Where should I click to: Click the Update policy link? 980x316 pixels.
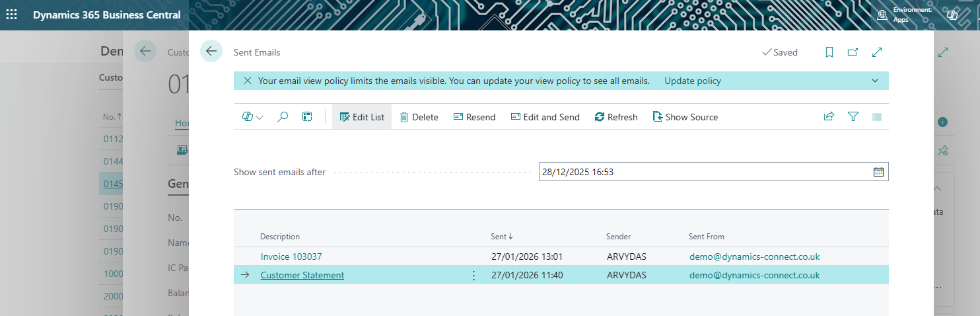tap(693, 81)
